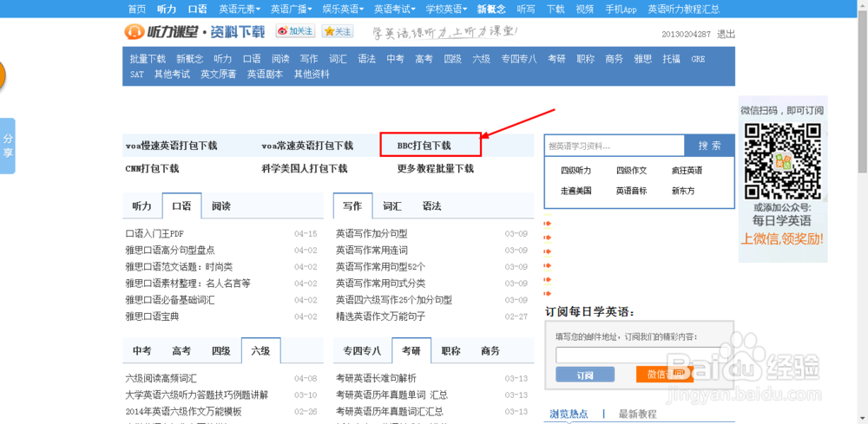This screenshot has height=424, width=868.
Task: Open 批量下载 category
Action: [x=148, y=59]
